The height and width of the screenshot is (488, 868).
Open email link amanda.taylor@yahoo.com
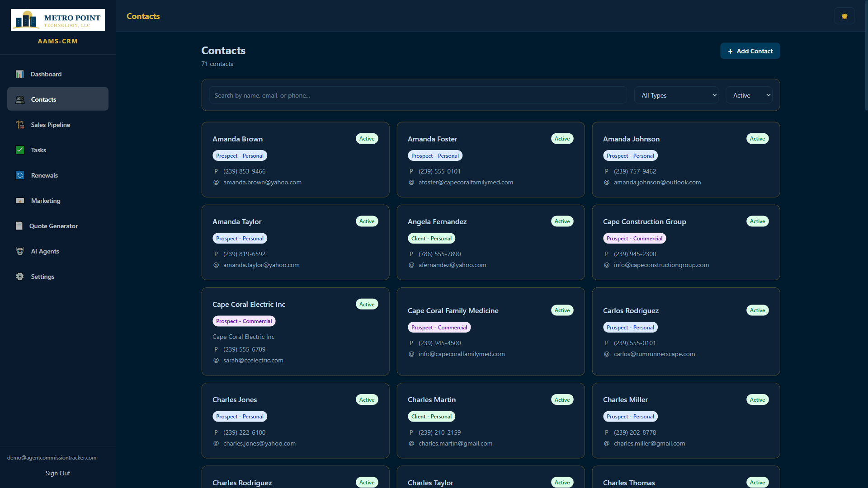tap(261, 265)
